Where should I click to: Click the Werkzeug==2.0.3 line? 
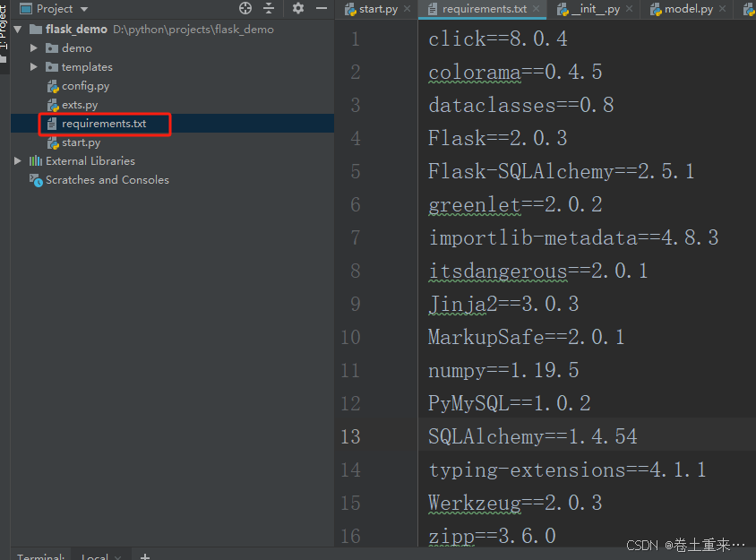click(x=515, y=503)
